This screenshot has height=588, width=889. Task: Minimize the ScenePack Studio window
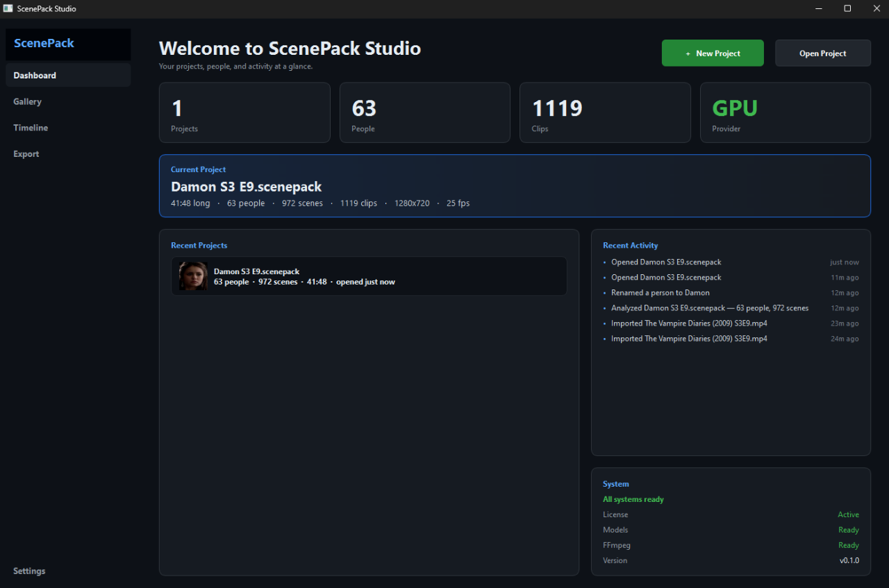pyautogui.click(x=818, y=8)
